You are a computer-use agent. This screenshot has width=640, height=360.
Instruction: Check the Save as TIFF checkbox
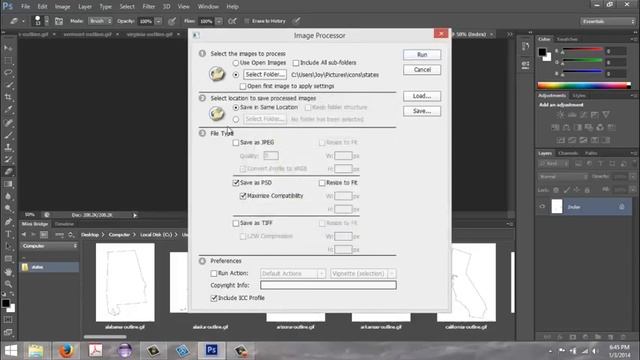[x=236, y=223]
